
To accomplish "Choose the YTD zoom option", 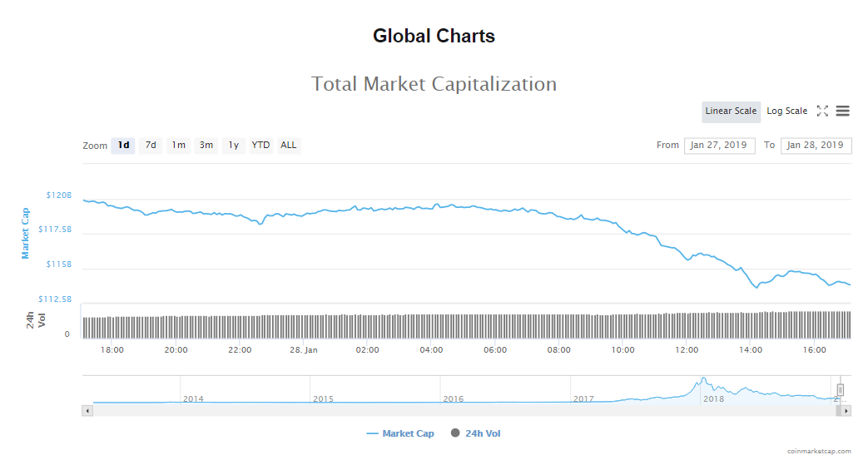I will click(x=260, y=146).
